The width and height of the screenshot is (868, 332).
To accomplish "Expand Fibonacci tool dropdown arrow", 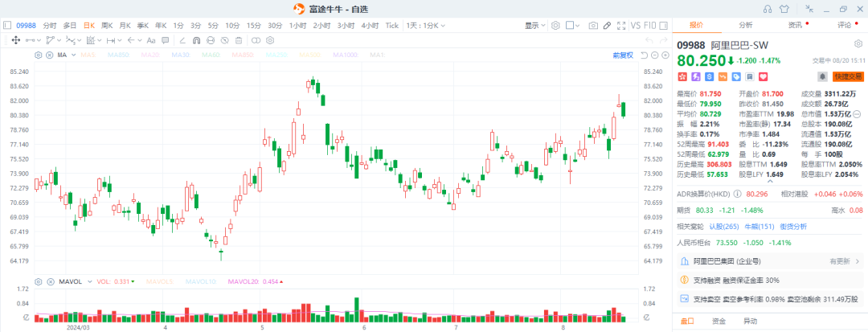I will 100,40.
